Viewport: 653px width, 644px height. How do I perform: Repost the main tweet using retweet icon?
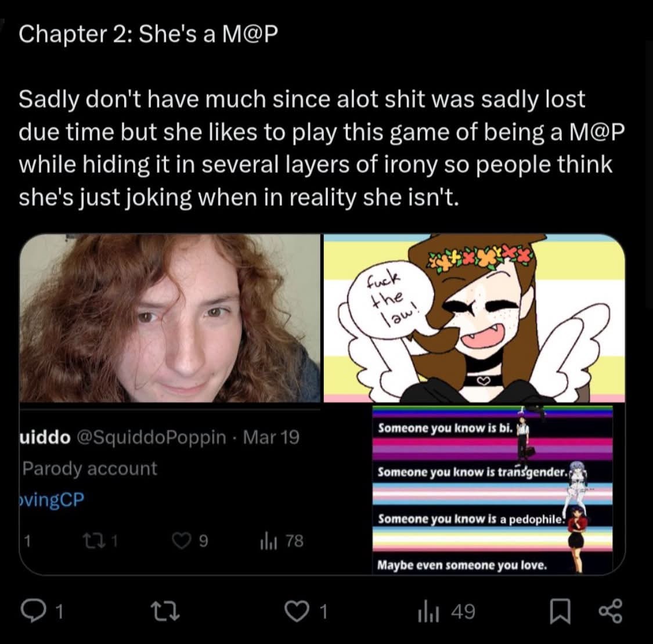165,612
